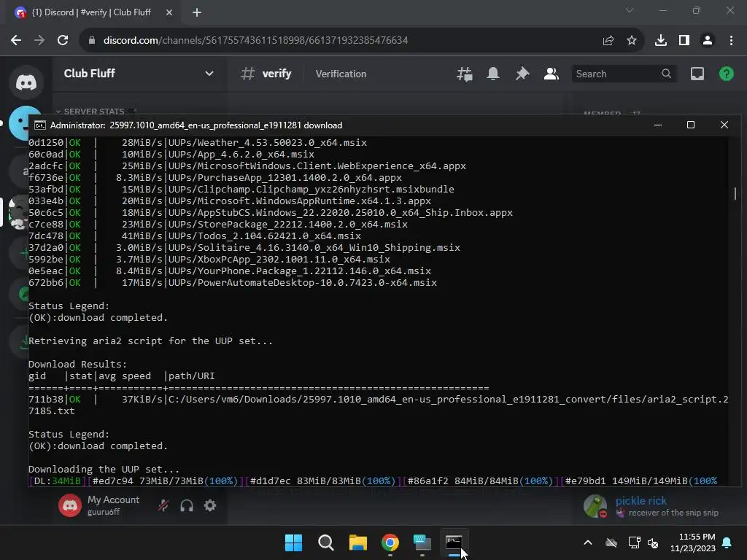Image resolution: width=747 pixels, height=560 pixels.
Task: Show hidden tray icons chevron
Action: click(x=588, y=542)
